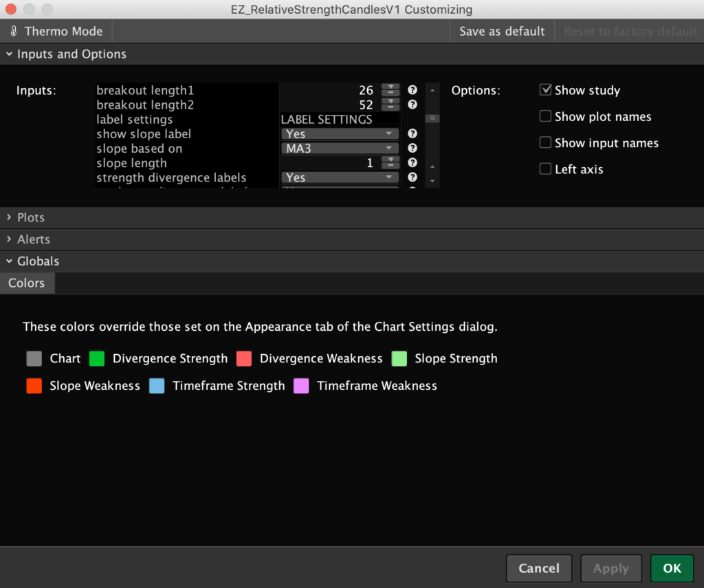Click the Divergence Strength green swatch

click(97, 358)
